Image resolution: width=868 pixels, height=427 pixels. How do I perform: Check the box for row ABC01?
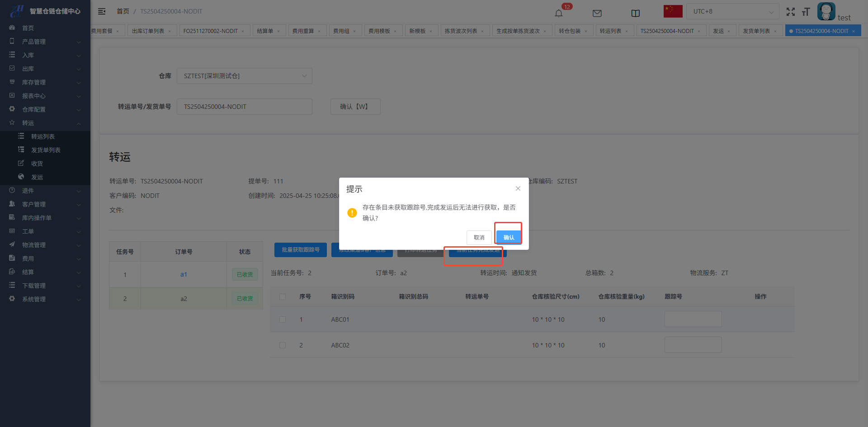[x=283, y=319]
